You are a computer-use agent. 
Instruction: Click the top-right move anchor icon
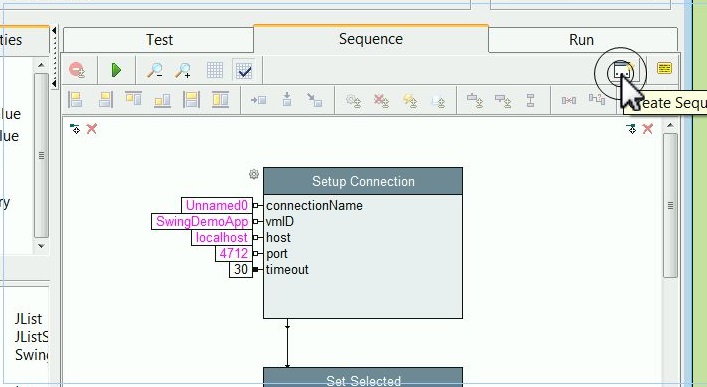[631, 129]
